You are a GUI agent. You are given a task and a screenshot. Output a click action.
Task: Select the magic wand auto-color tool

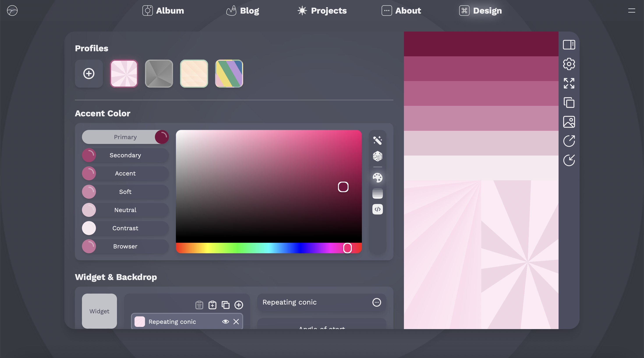(377, 140)
